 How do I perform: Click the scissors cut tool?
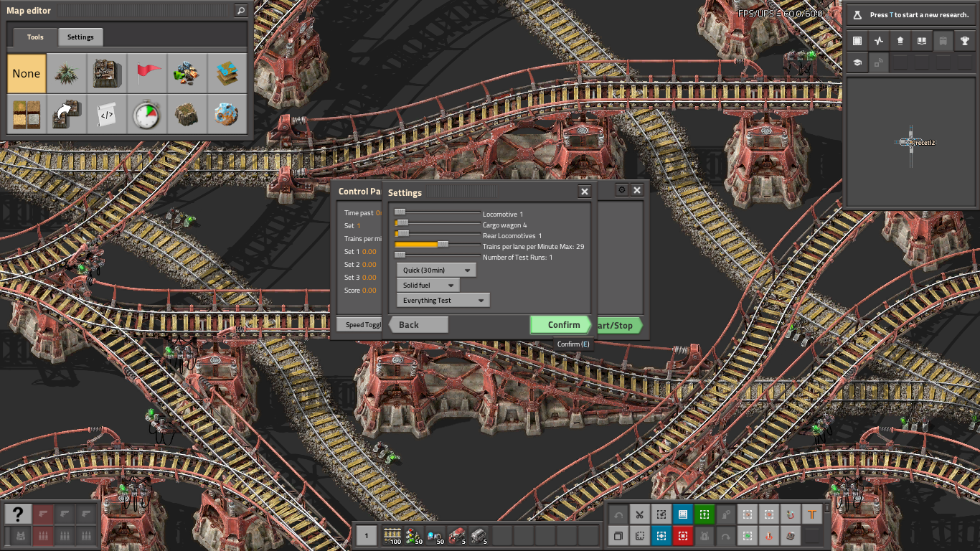pos(639,514)
